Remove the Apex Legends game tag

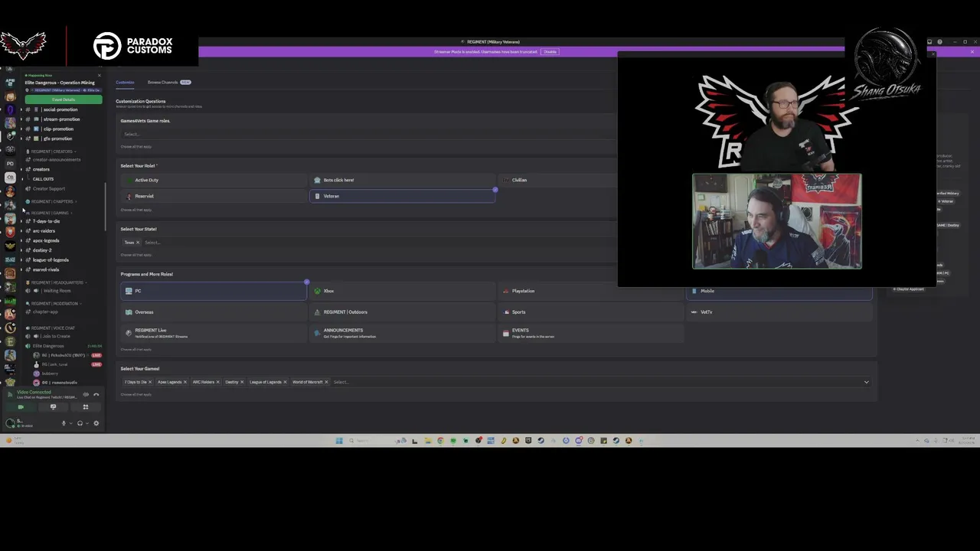tap(185, 382)
